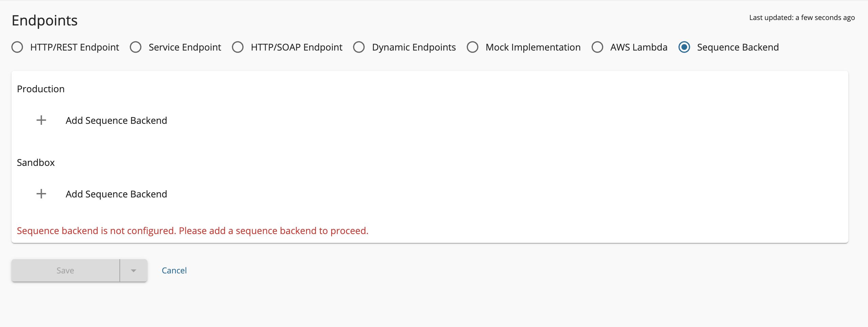Click the plus icon under Production
Viewport: 868px width, 327px height.
coord(41,120)
